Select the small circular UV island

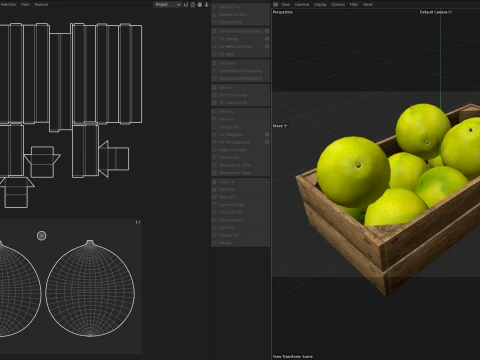[x=41, y=236]
